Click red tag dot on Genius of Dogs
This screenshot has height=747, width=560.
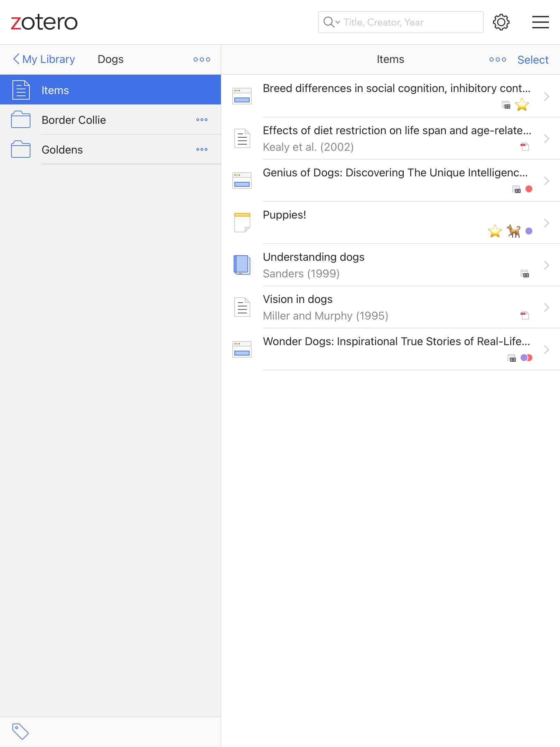point(529,189)
